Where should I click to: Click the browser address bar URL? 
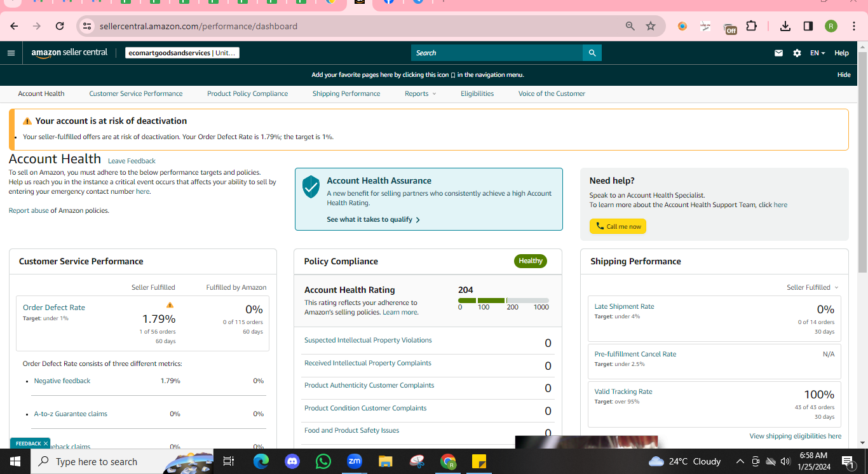click(x=198, y=26)
